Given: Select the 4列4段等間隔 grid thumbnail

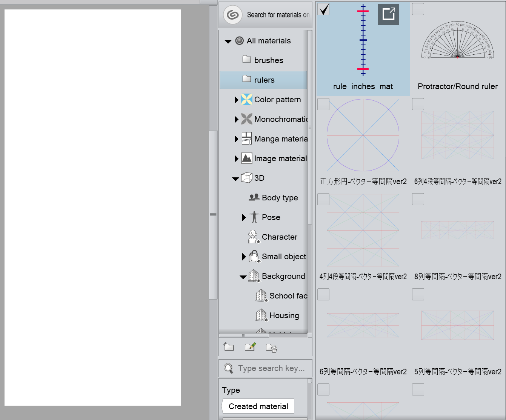Looking at the screenshot, I should click(363, 230).
